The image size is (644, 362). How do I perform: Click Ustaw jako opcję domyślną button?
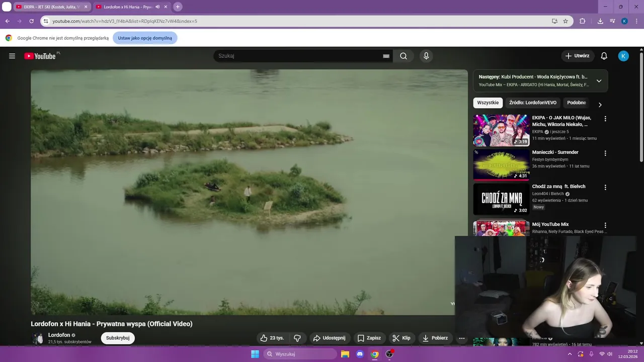[145, 38]
